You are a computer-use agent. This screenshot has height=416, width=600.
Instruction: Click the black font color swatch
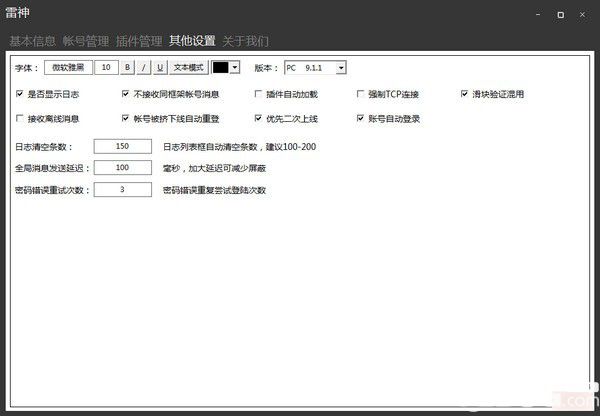tap(221, 67)
